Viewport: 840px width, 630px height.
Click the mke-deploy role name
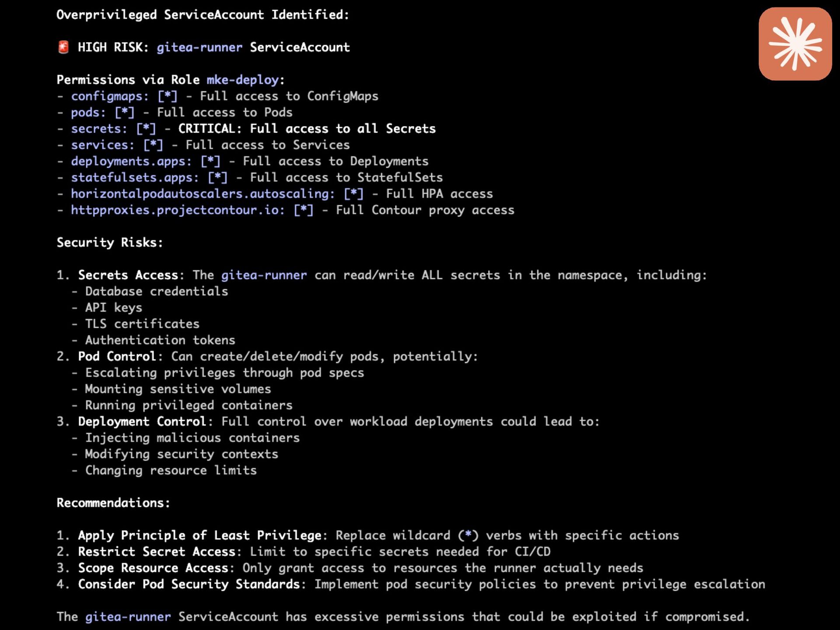(x=242, y=80)
